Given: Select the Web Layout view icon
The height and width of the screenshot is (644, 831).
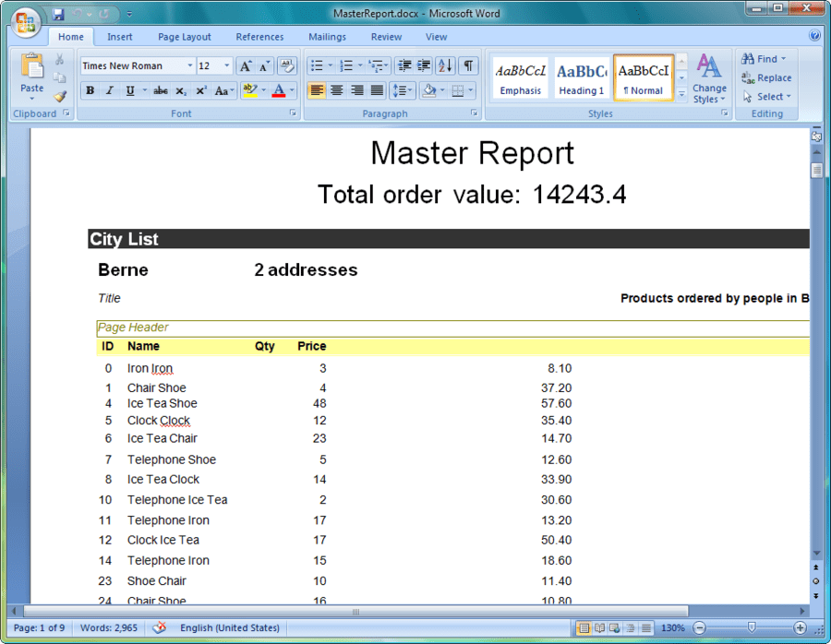Looking at the screenshot, I should click(613, 627).
